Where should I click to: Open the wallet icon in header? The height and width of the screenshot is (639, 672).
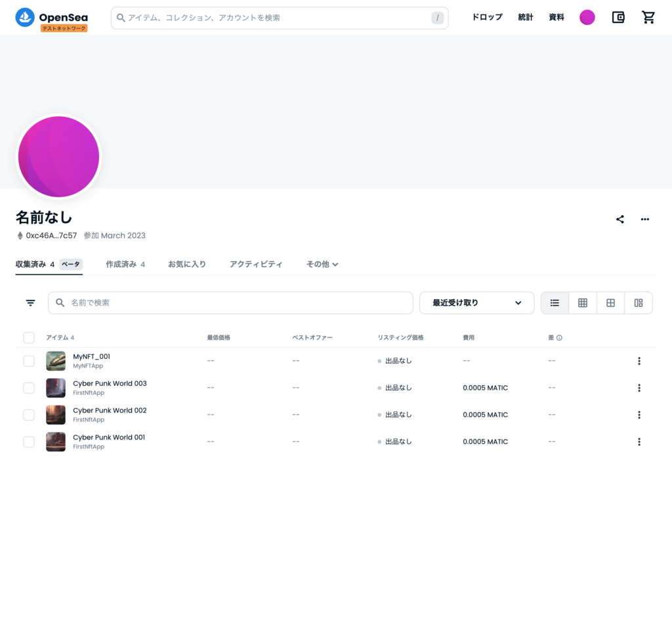[618, 17]
